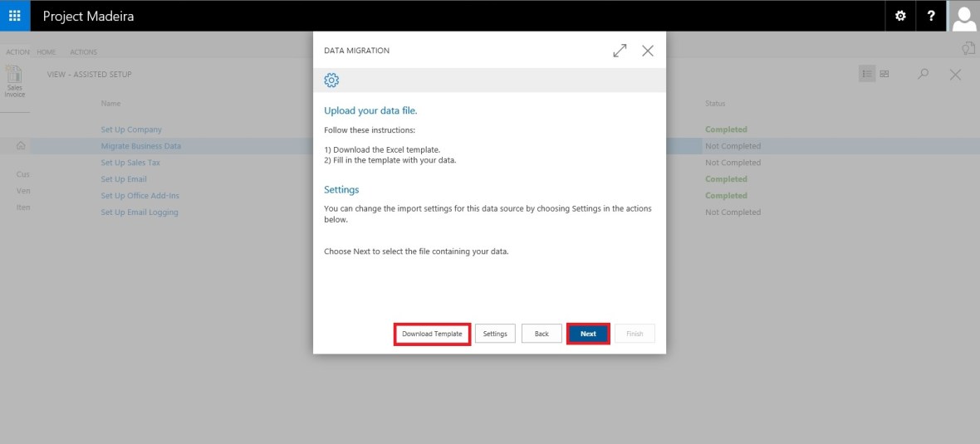Open import Settings button
The width and height of the screenshot is (980, 444).
point(495,334)
